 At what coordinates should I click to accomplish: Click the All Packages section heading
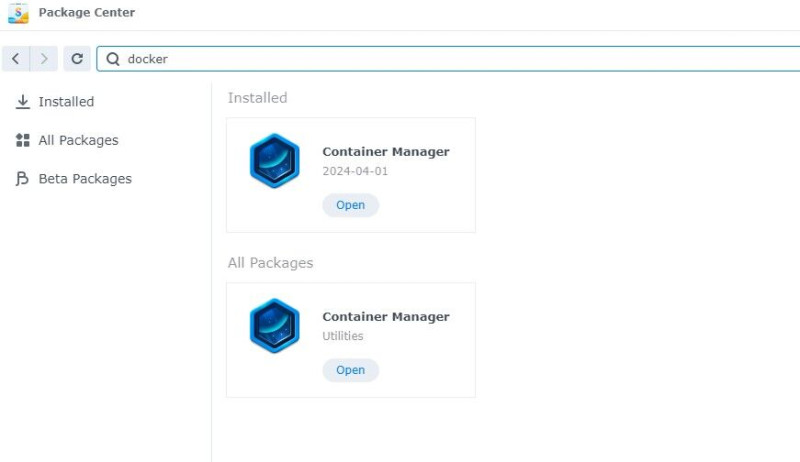coord(270,263)
